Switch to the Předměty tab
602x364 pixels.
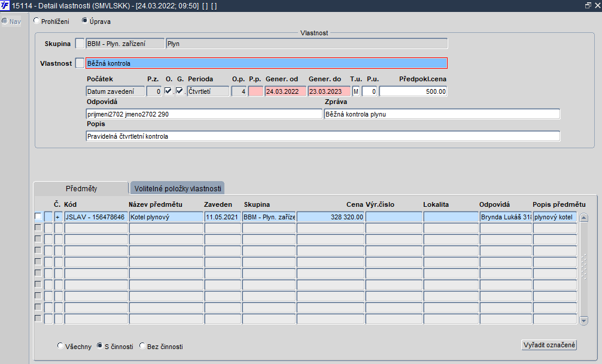click(x=81, y=188)
